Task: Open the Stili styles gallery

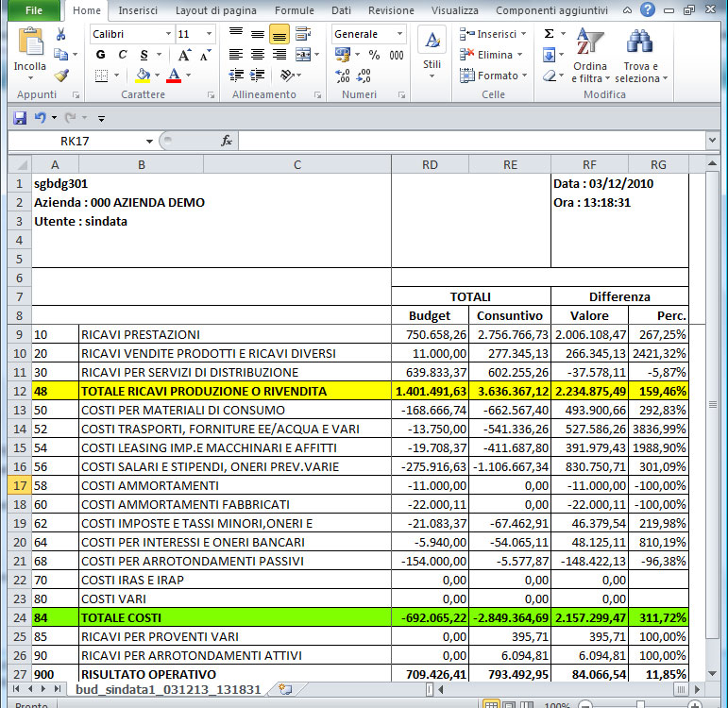Action: coord(432,54)
